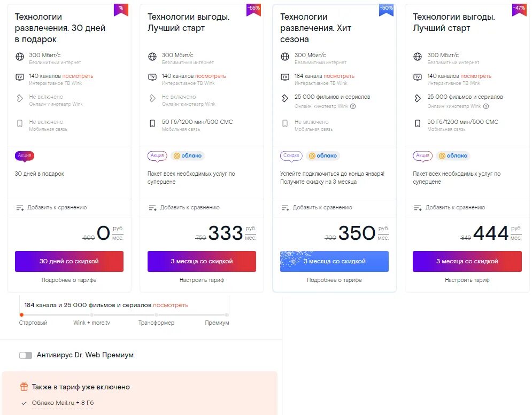Select the Премиум package option
The height and width of the screenshot is (415, 532).
pos(217,323)
